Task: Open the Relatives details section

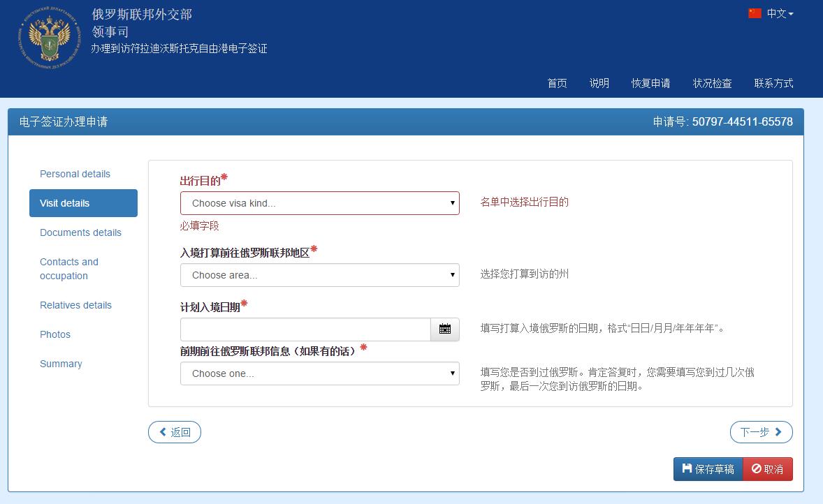Action: click(75, 305)
